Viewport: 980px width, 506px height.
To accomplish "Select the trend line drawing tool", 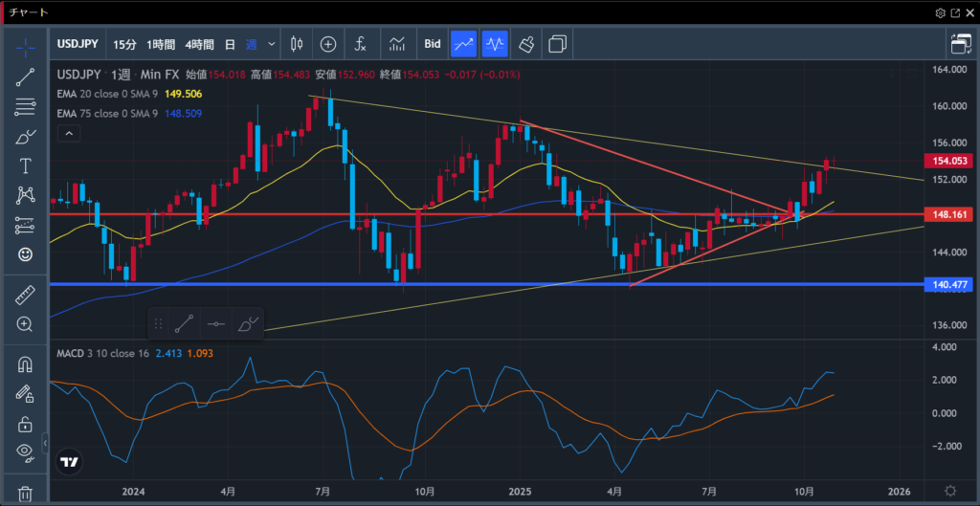I will (26, 77).
